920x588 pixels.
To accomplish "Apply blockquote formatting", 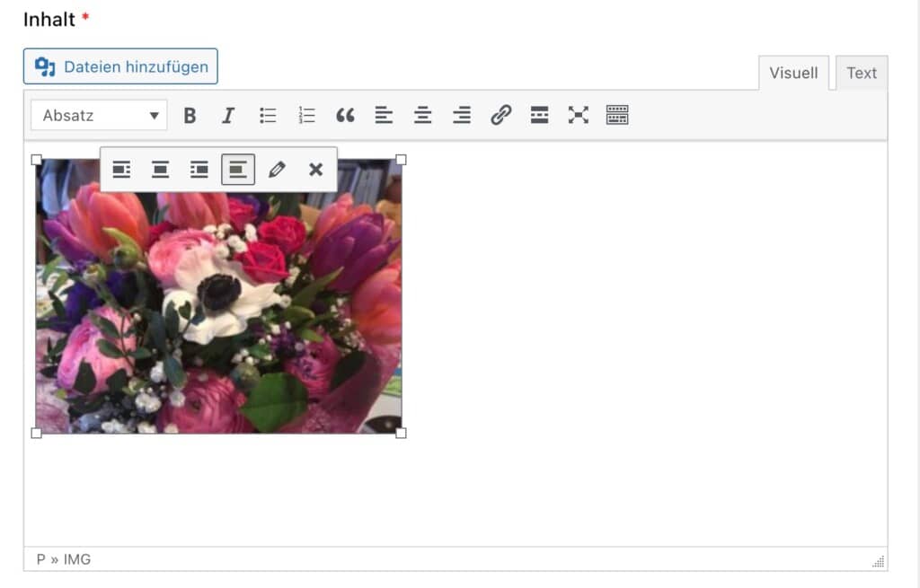I will (x=345, y=116).
